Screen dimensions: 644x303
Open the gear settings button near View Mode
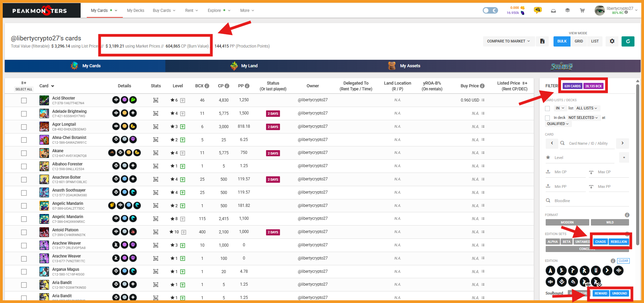[x=612, y=41]
